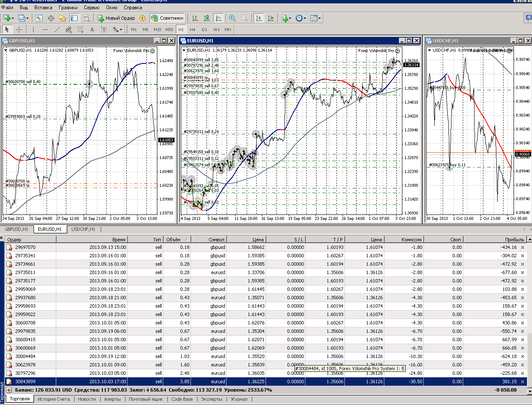Select the Crosshair tool
Viewport: 532px width, 405px height.
pos(19,29)
